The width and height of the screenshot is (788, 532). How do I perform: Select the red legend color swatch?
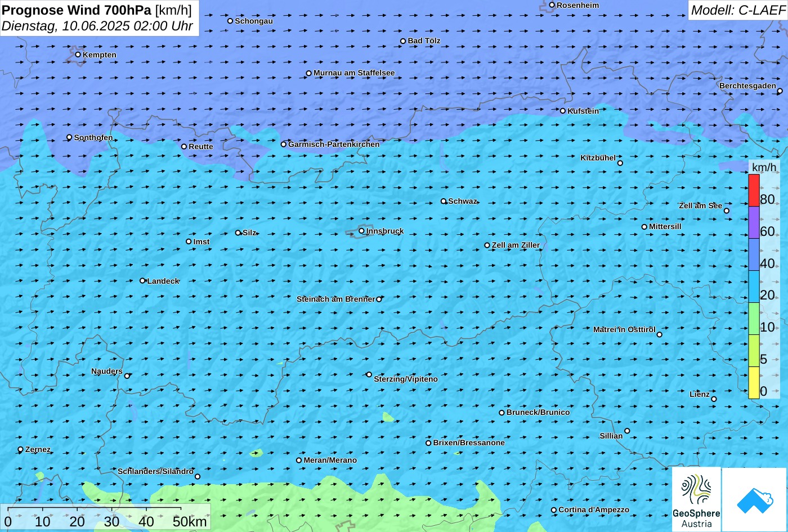(754, 190)
